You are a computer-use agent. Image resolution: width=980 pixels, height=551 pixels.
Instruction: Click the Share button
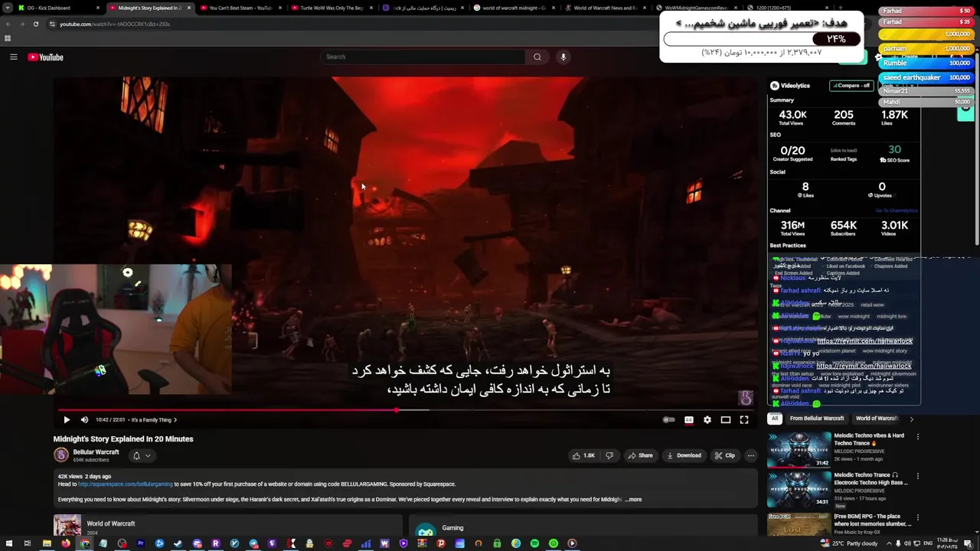[640, 455]
